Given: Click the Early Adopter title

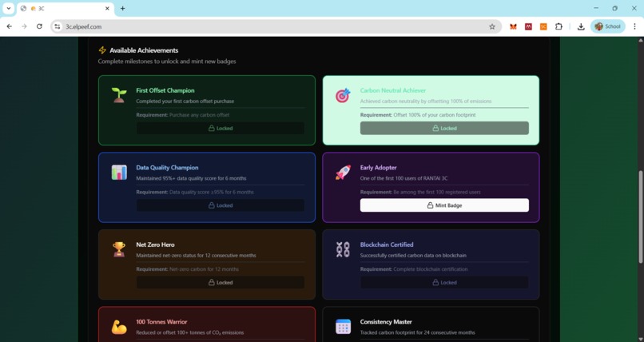Looking at the screenshot, I should 378,168.
